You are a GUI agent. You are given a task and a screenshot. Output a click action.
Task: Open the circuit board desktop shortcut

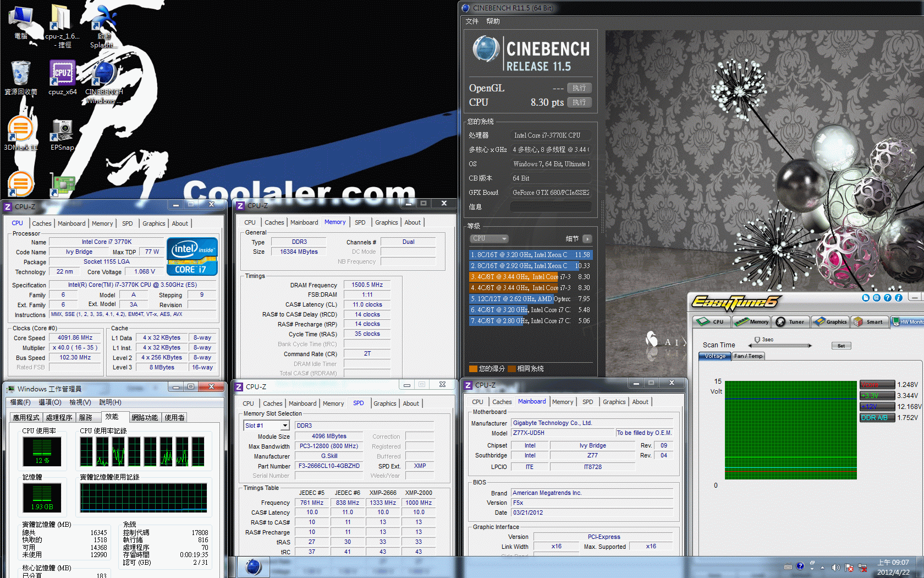click(62, 185)
